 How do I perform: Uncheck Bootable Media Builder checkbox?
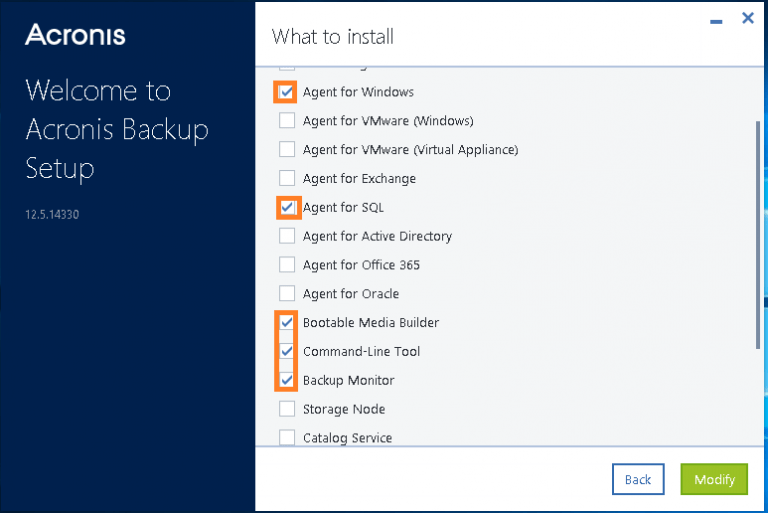click(287, 322)
